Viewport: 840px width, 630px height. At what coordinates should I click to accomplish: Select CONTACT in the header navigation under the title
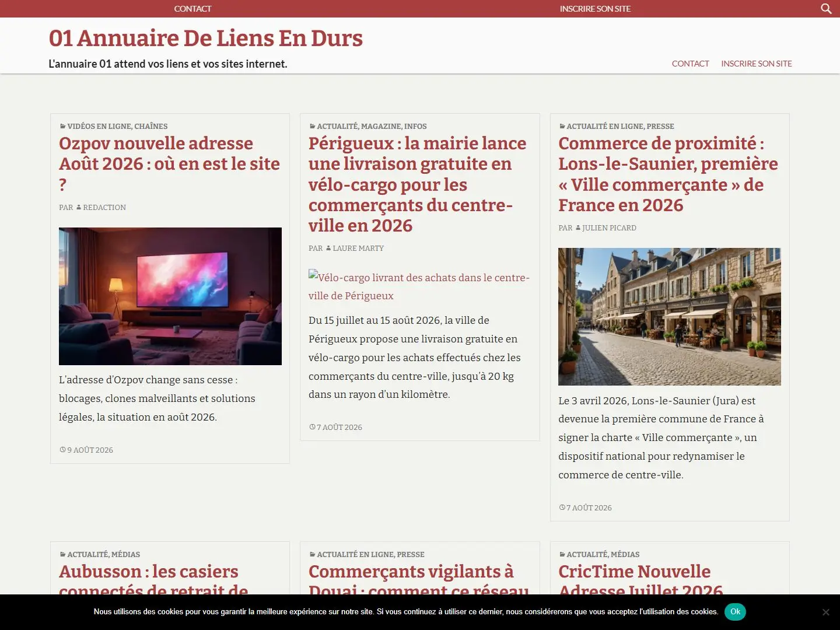click(690, 64)
